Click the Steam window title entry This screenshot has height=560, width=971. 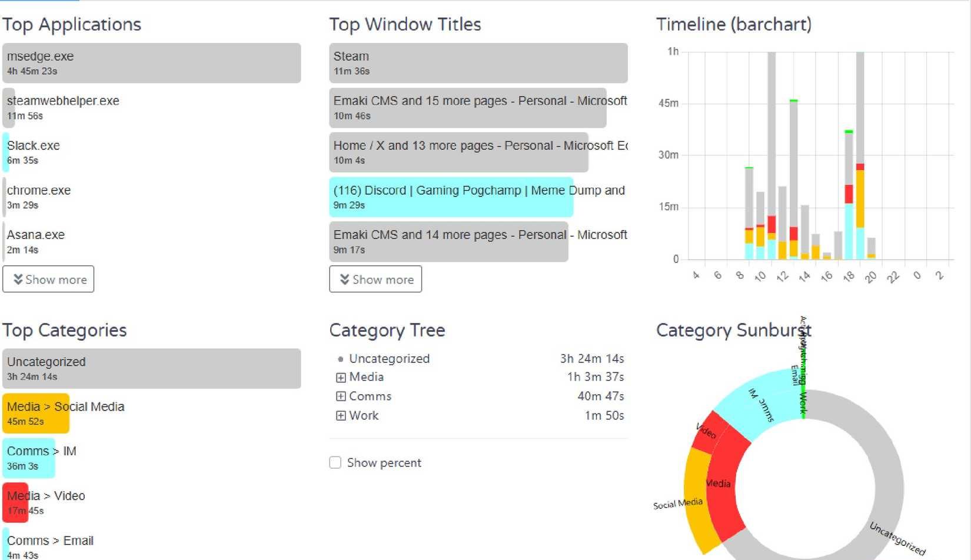(478, 63)
